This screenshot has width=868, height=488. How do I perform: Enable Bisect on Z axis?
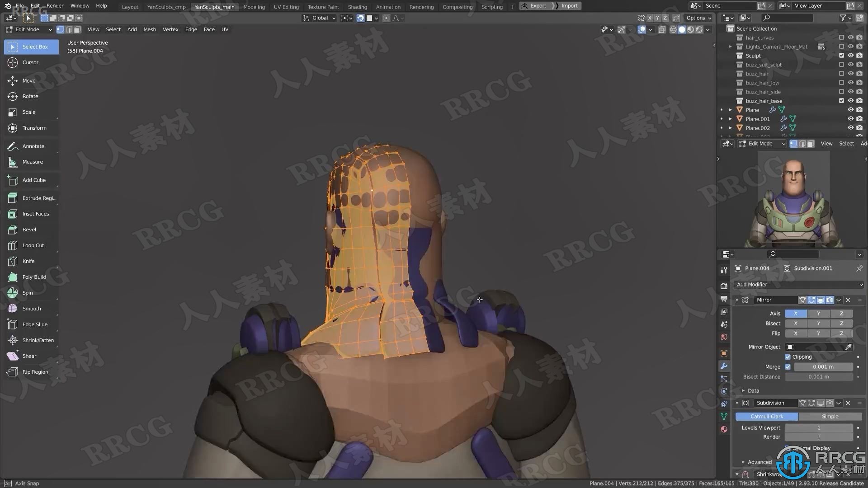tap(841, 324)
